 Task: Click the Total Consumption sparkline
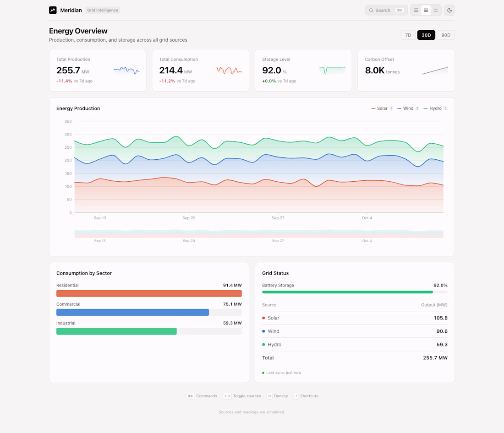pos(229,70)
